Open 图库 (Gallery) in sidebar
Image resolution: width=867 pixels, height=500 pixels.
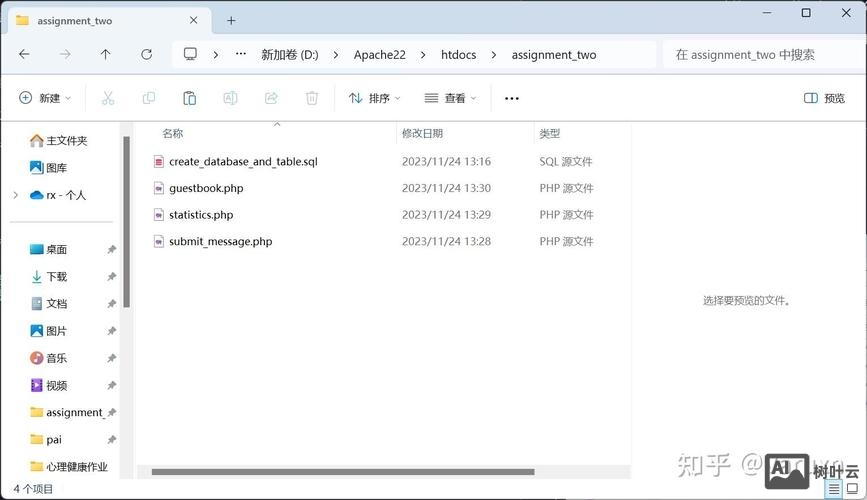(x=48, y=168)
